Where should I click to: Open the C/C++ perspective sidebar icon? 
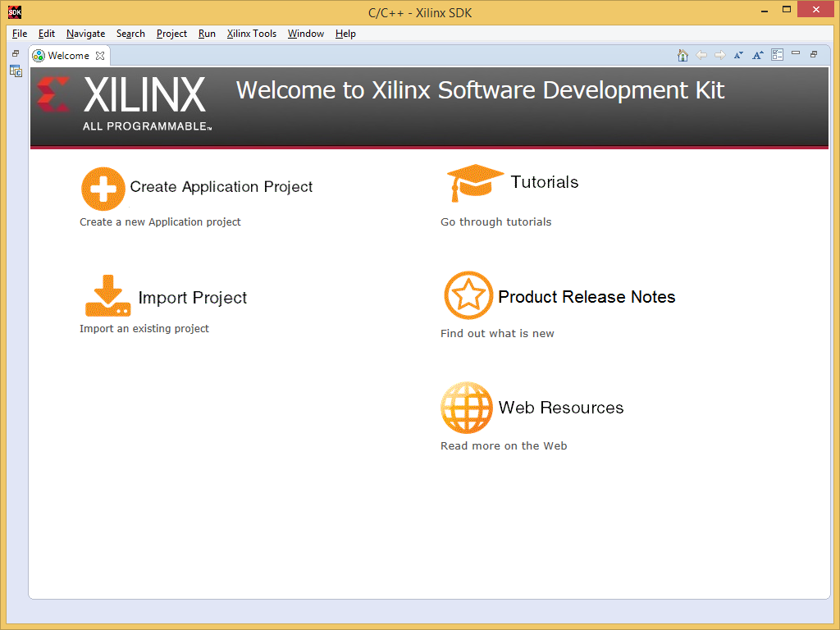click(16, 71)
